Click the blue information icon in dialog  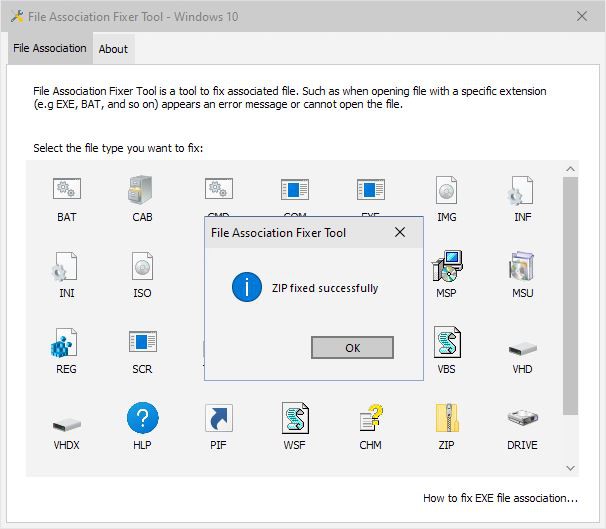click(247, 287)
